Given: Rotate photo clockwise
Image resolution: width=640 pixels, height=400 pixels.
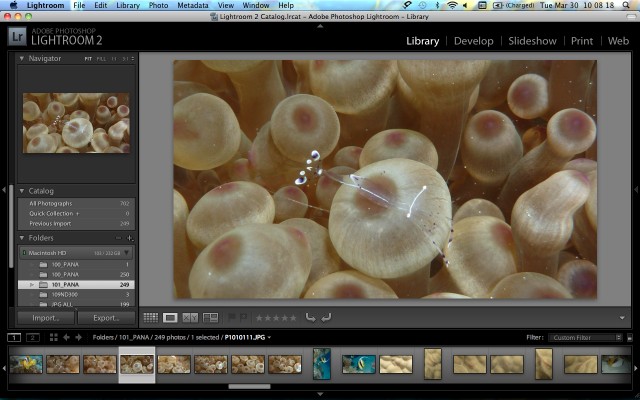Looking at the screenshot, I should click(x=326, y=318).
